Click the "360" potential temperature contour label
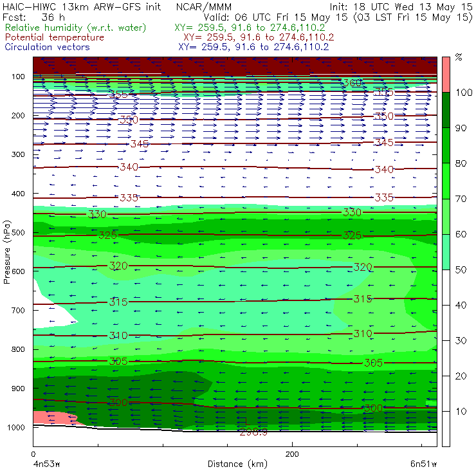The width and height of the screenshot is (476, 476). [x=352, y=82]
